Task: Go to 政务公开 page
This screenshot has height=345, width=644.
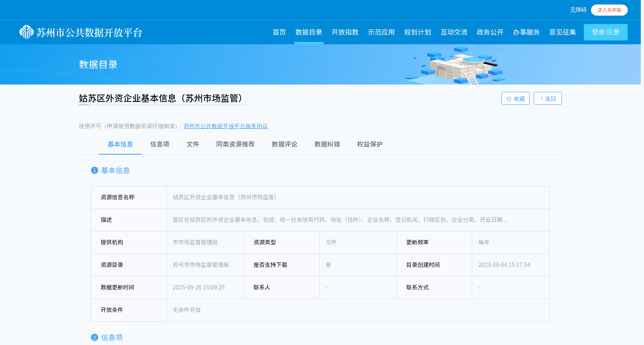Action: (x=490, y=32)
